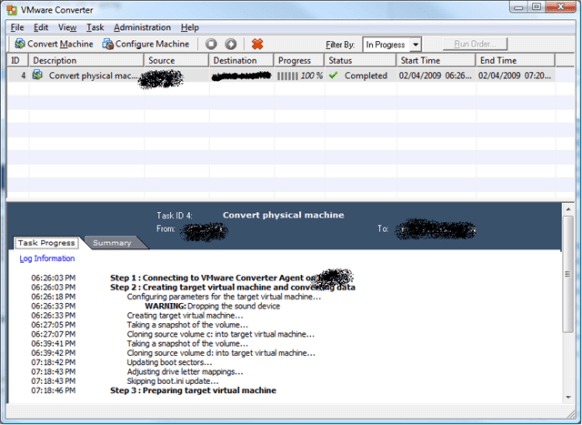582x425 pixels.
Task: Open the Task menu
Action: (95, 27)
